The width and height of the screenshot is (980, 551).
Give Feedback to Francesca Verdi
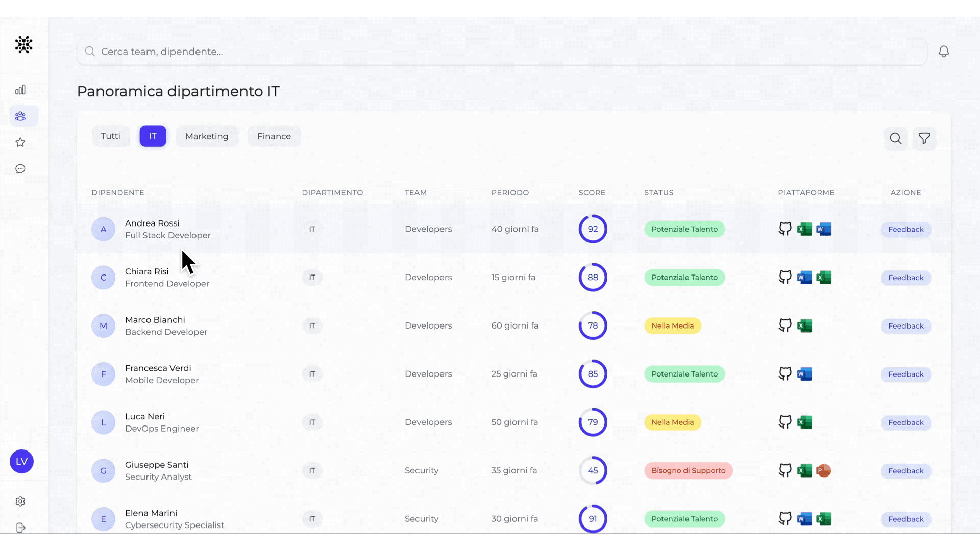906,374
